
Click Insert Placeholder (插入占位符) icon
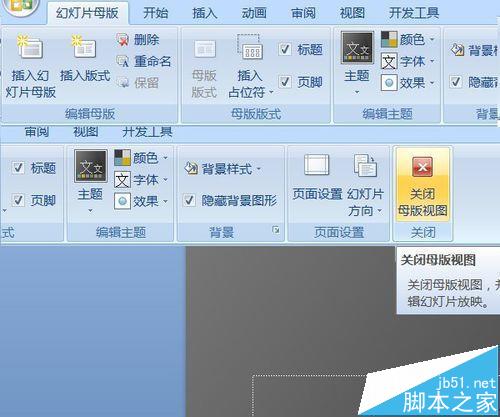250,47
